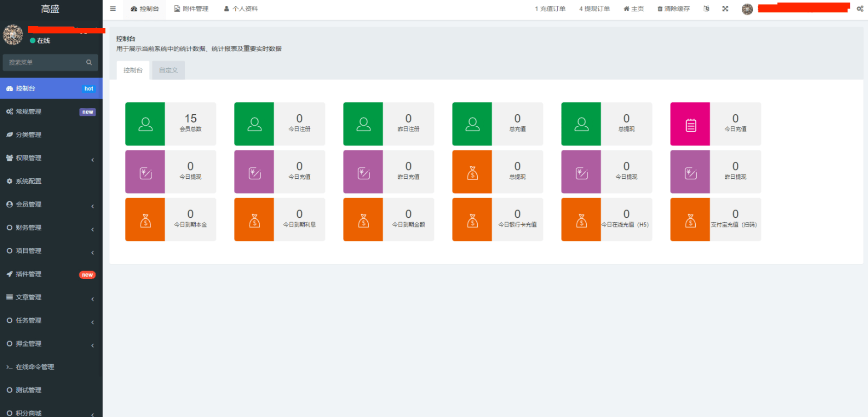Open the 附件管理 top tab
The width and height of the screenshot is (868, 417).
191,9
